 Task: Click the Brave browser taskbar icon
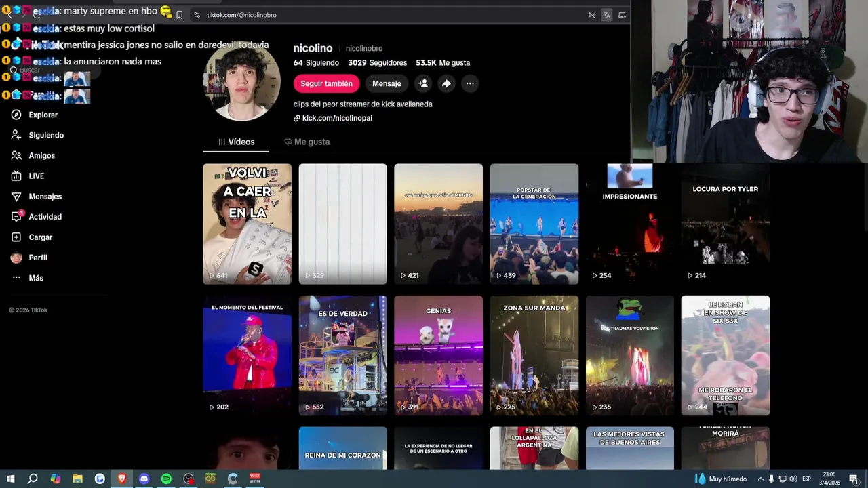point(122,479)
